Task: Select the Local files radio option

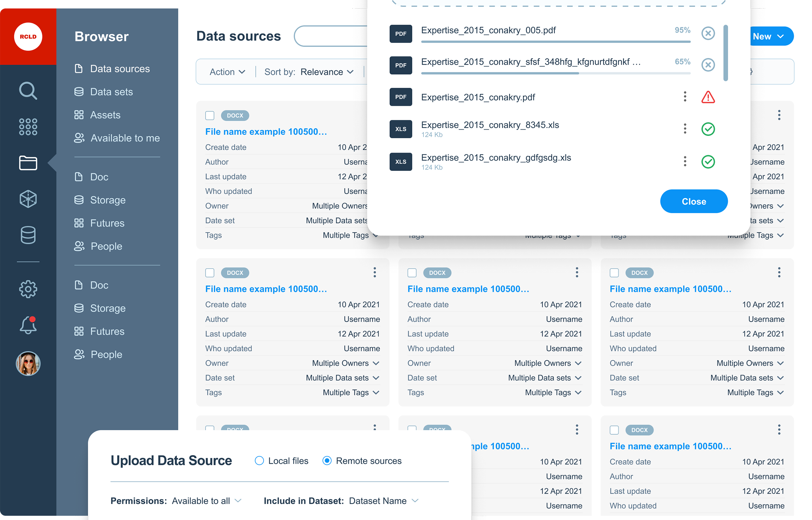Action: point(259,461)
